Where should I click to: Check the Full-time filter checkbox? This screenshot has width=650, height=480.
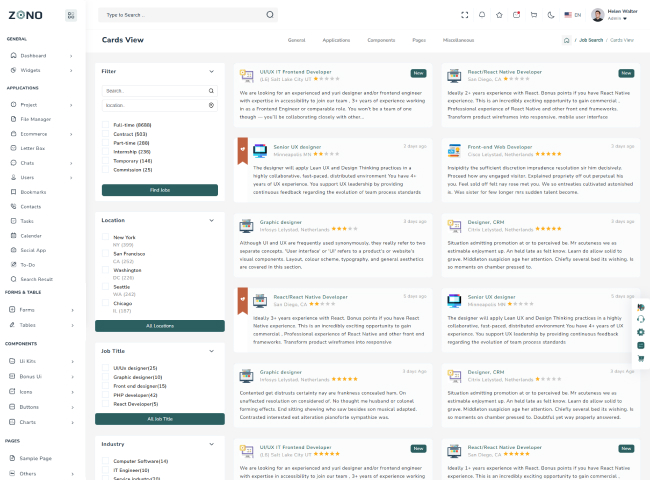[106, 125]
